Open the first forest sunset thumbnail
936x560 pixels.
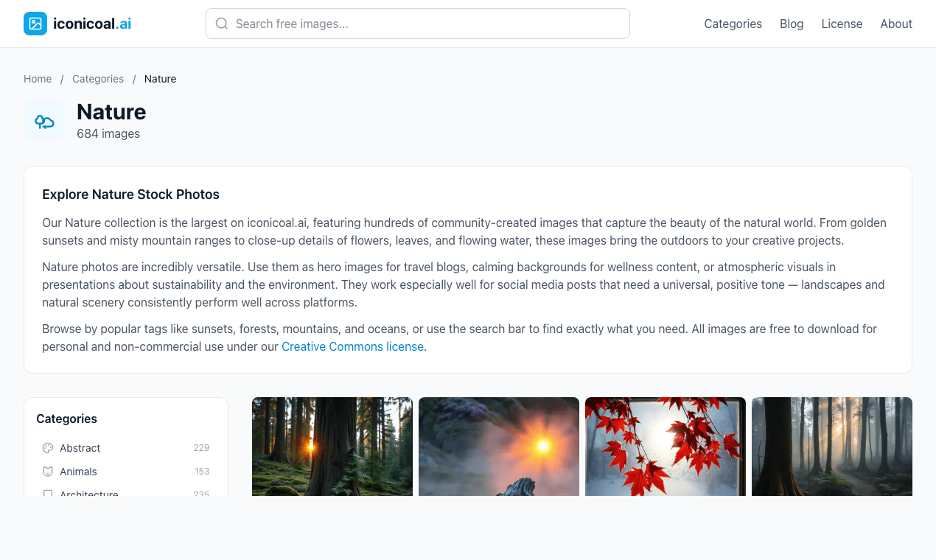click(332, 447)
